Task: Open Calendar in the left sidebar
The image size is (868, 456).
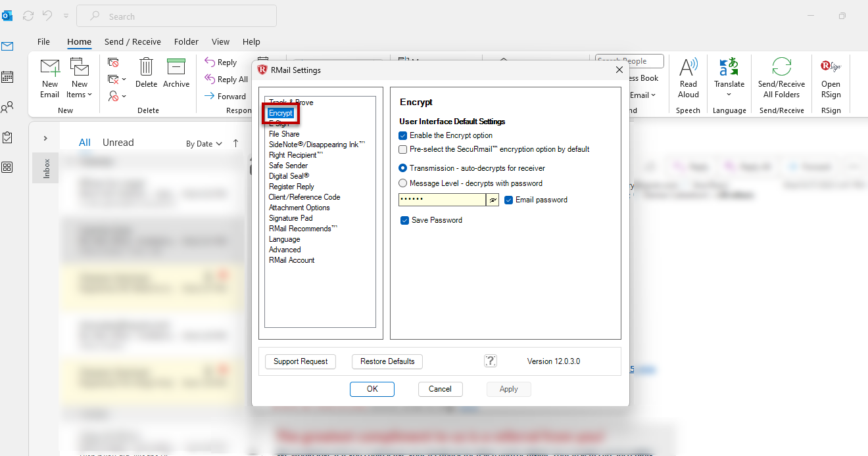Action: point(7,77)
